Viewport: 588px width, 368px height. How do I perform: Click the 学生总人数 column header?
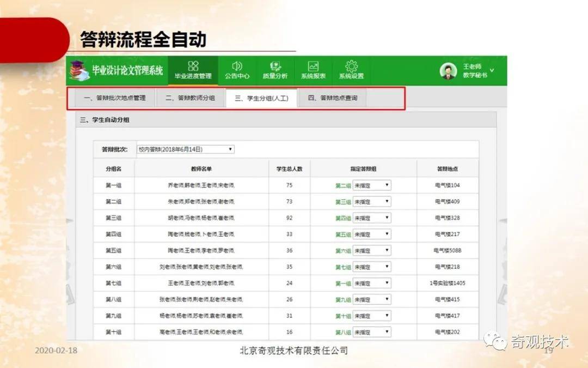coord(289,169)
